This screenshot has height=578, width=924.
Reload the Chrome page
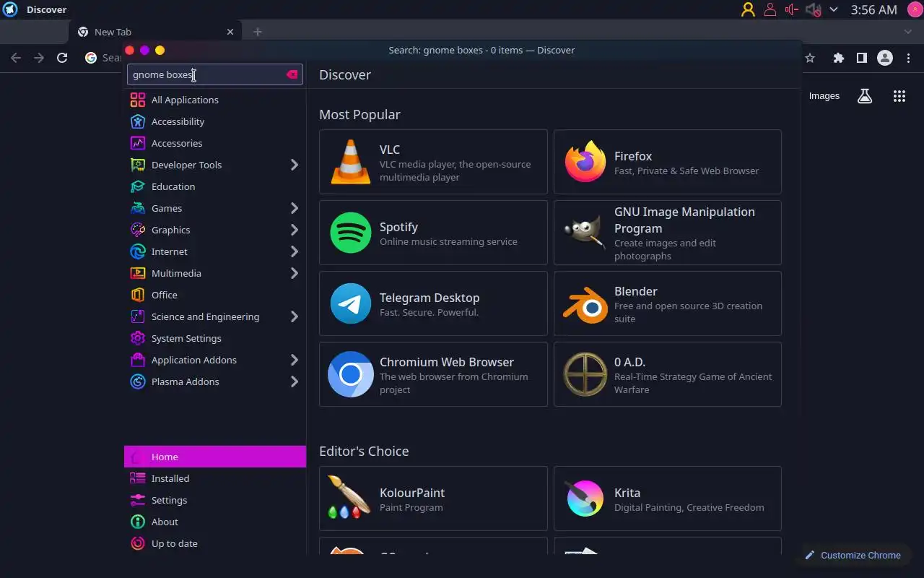tap(62, 58)
